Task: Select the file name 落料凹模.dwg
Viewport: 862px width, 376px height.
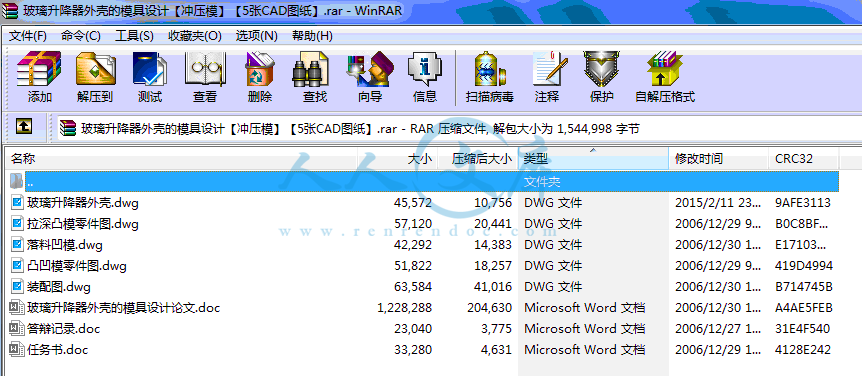Action: point(64,245)
